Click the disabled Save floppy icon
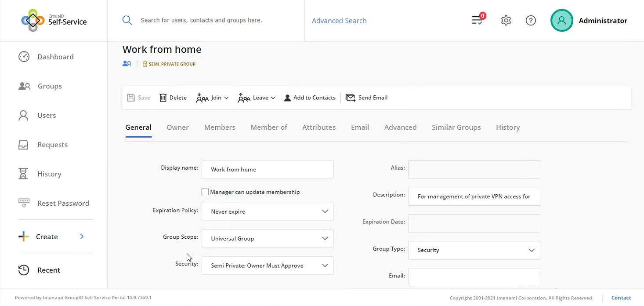Image resolution: width=644 pixels, height=306 pixels. (x=131, y=98)
